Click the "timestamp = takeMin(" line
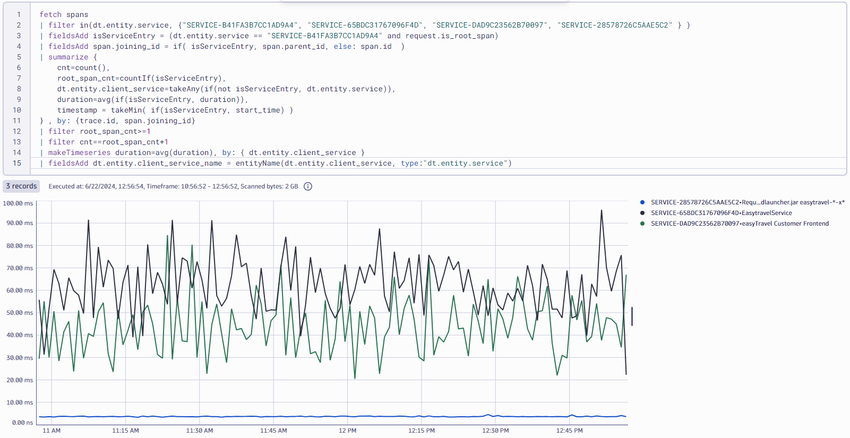 175,110
